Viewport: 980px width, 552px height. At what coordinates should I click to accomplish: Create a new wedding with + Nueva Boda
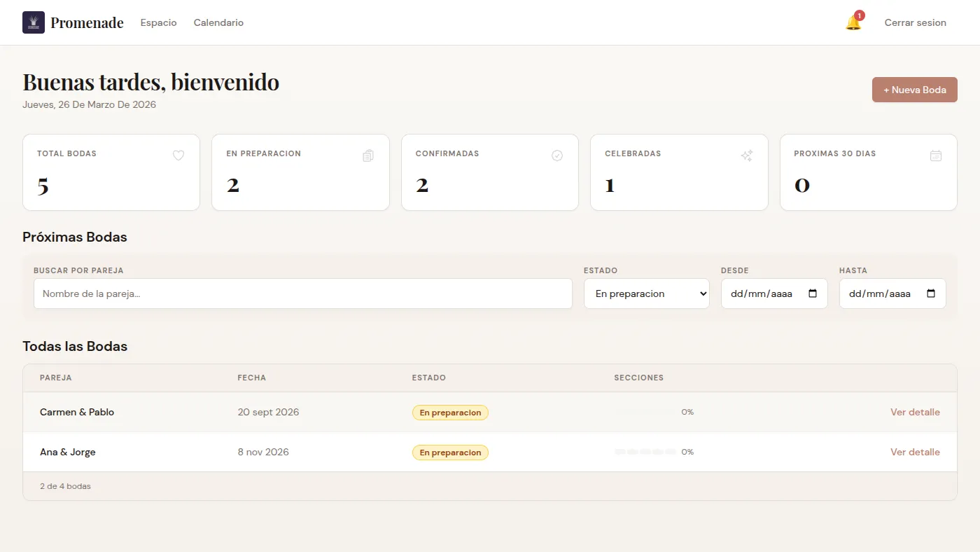pos(915,90)
